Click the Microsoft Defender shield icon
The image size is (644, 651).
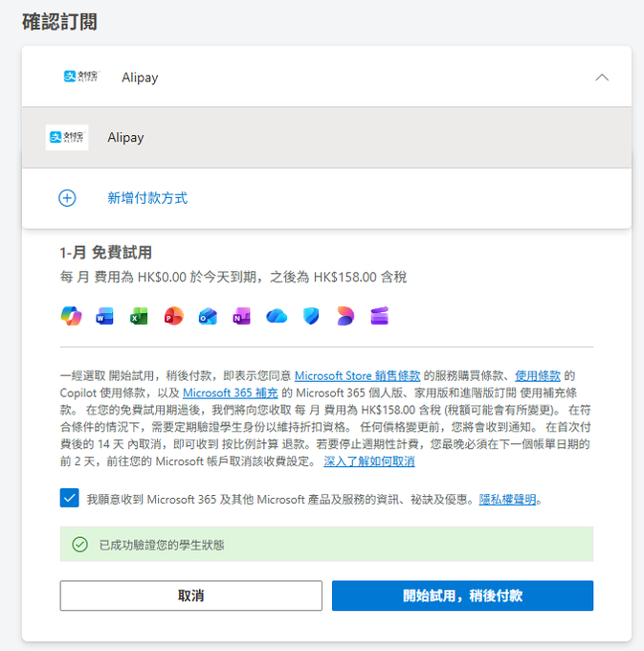coord(310,316)
